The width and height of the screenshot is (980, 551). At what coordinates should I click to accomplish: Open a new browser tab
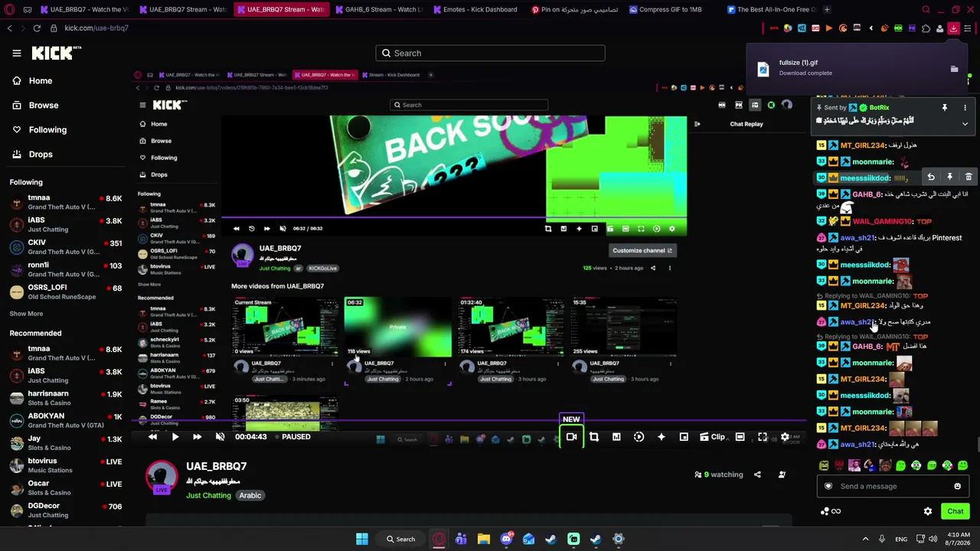pos(827,9)
